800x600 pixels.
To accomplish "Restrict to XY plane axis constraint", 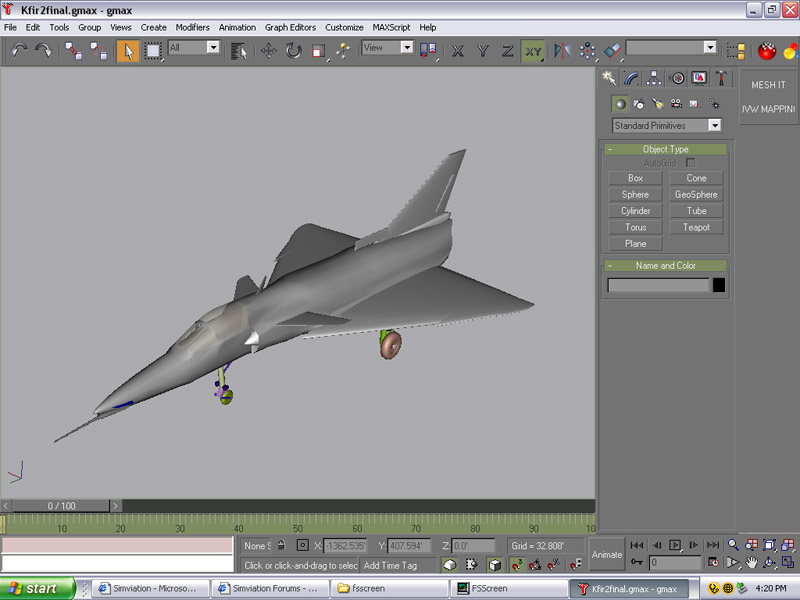I will 533,50.
